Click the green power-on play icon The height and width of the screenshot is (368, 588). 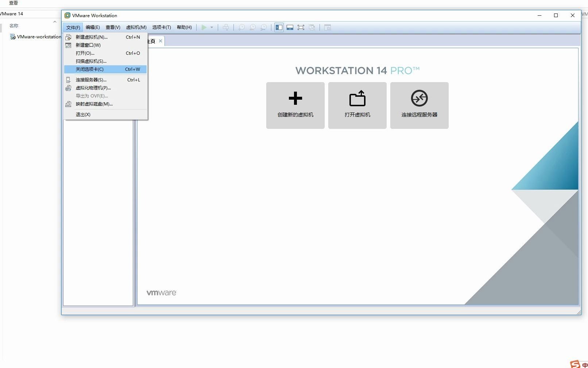204,27
